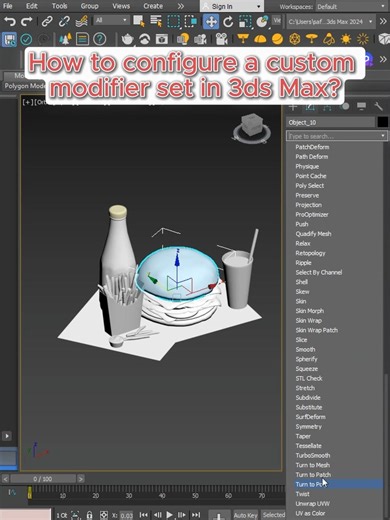Click the trees environment icon
The width and height of the screenshot is (390, 520).
65,39
